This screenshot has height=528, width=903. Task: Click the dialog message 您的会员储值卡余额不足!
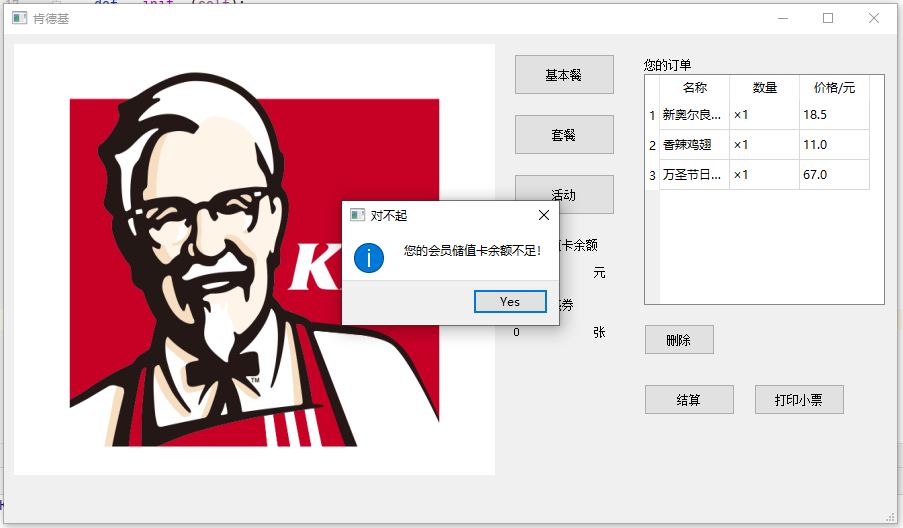472,250
